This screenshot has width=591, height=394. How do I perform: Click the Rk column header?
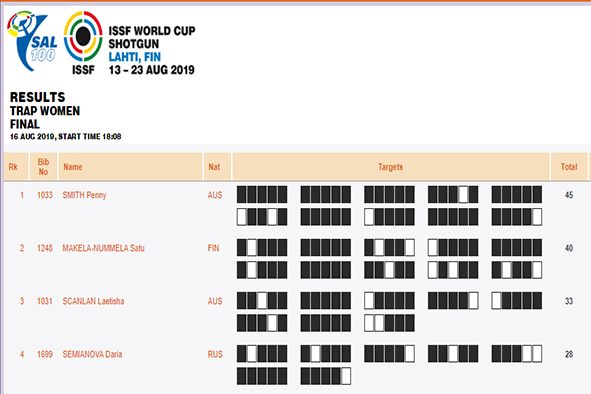click(13, 167)
